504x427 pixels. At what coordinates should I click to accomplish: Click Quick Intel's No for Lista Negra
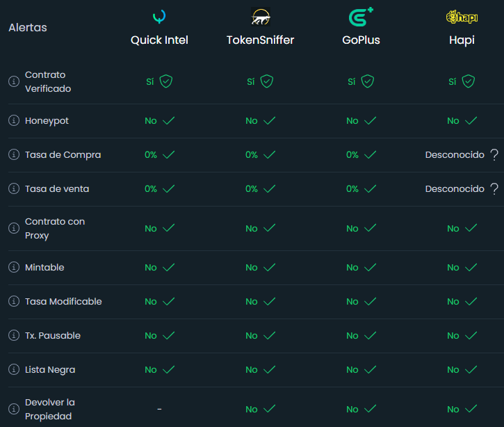point(151,370)
